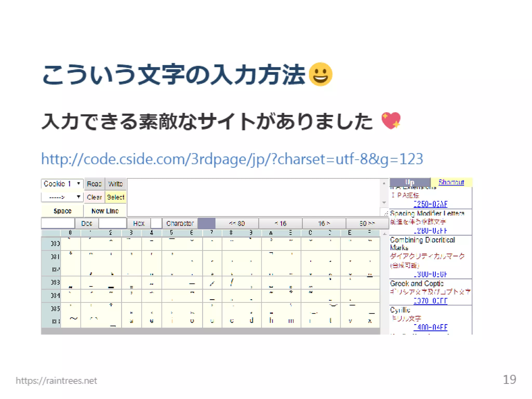Click the 'Spacing Modifier Letters' heading text

(x=427, y=214)
